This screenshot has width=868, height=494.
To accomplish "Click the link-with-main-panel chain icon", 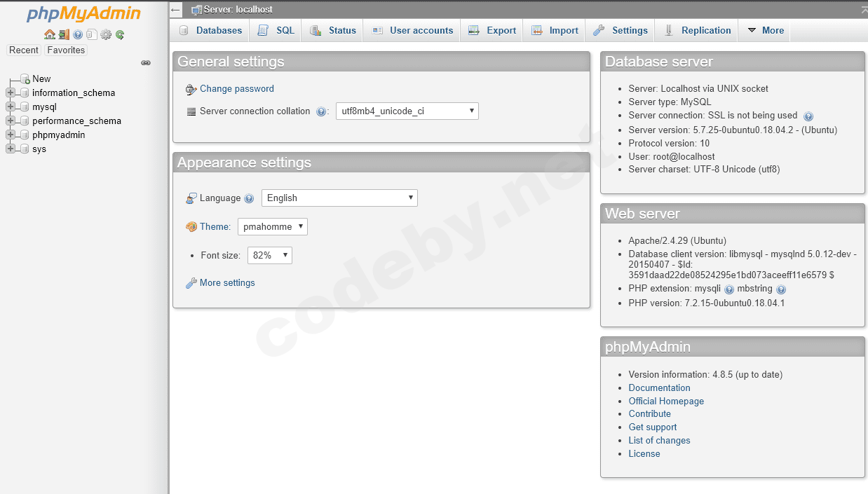I will [x=146, y=63].
